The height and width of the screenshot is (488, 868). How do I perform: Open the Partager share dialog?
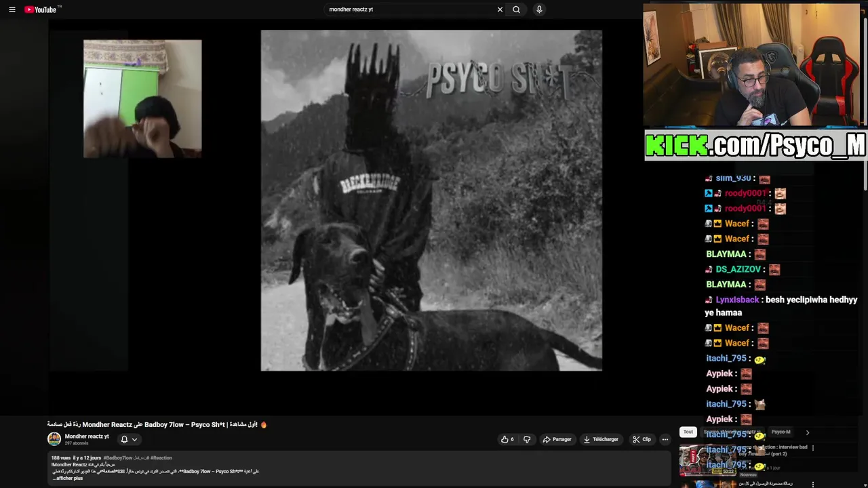557,439
